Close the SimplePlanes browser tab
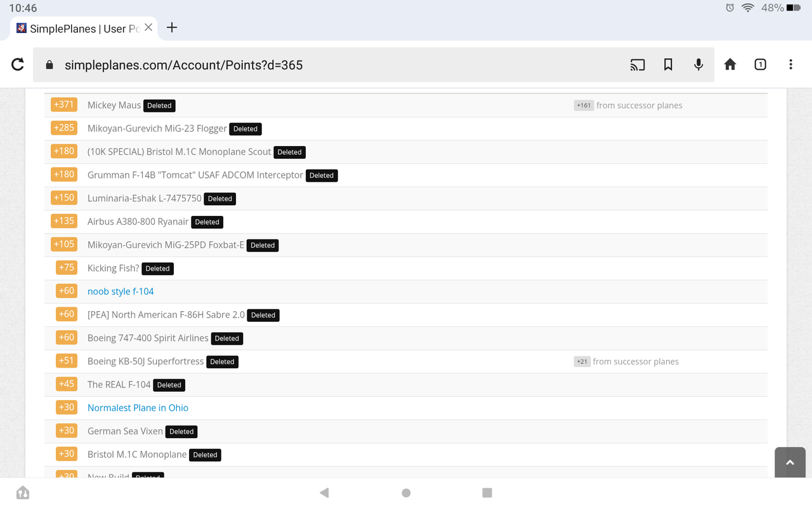 [x=148, y=27]
